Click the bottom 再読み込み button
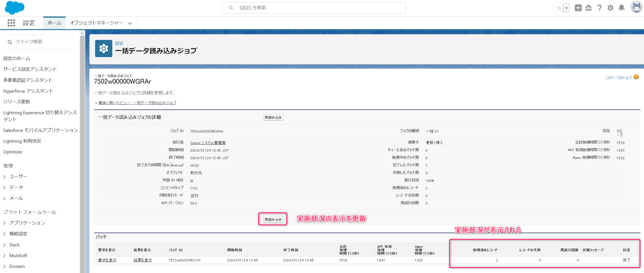644x273 pixels. (273, 220)
